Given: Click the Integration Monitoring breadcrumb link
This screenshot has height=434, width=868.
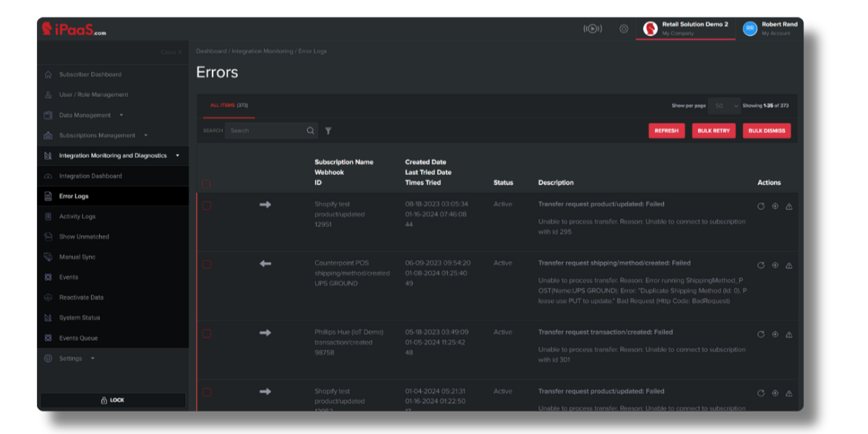Looking at the screenshot, I should [263, 51].
